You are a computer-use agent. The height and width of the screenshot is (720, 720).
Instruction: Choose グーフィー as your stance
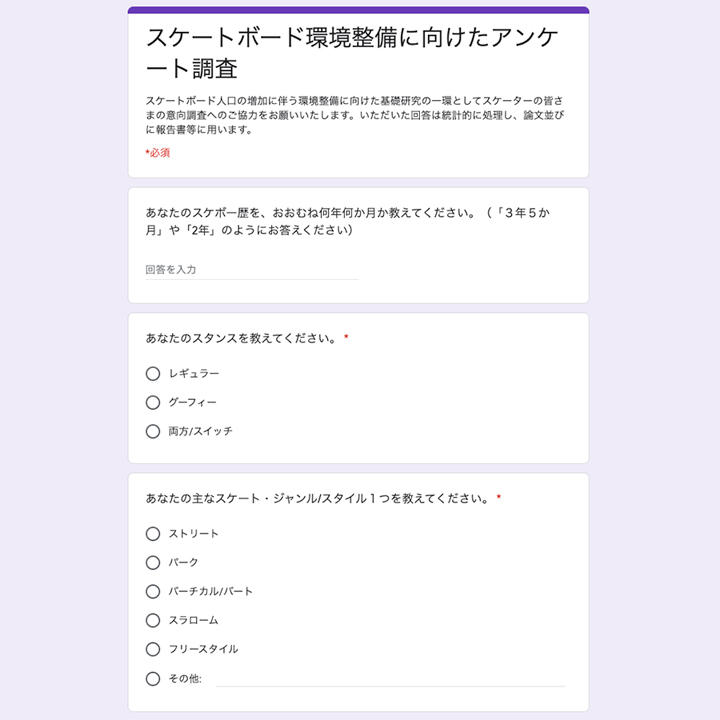[x=153, y=402]
